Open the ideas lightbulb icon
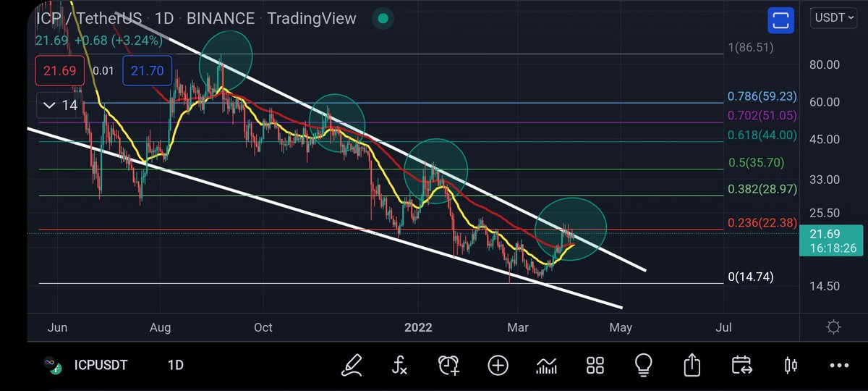This screenshot has width=868, height=391. coord(644,364)
